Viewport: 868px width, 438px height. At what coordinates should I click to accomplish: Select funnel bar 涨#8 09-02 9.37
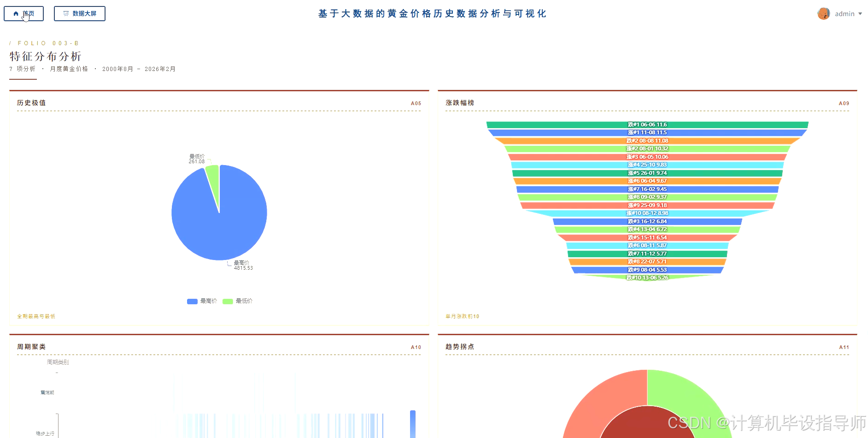click(x=647, y=197)
